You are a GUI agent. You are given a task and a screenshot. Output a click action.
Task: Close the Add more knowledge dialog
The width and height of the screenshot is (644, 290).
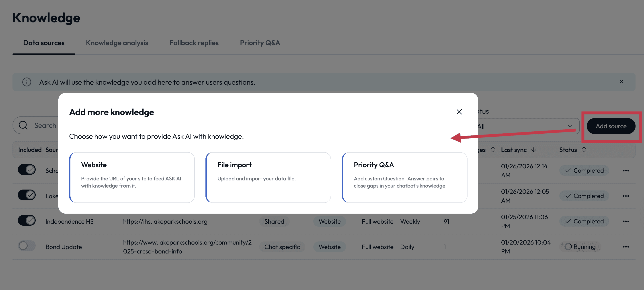[459, 112]
